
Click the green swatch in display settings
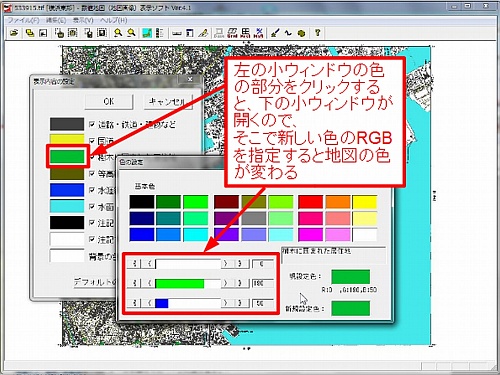[67, 156]
